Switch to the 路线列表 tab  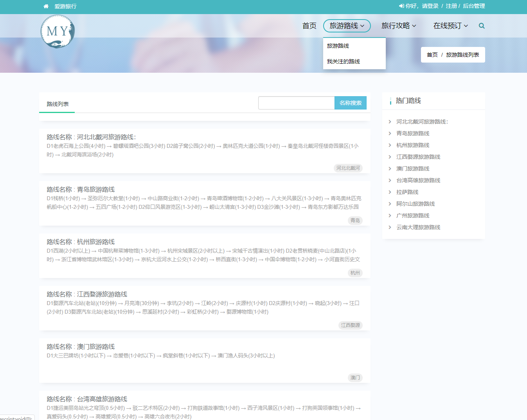[57, 104]
